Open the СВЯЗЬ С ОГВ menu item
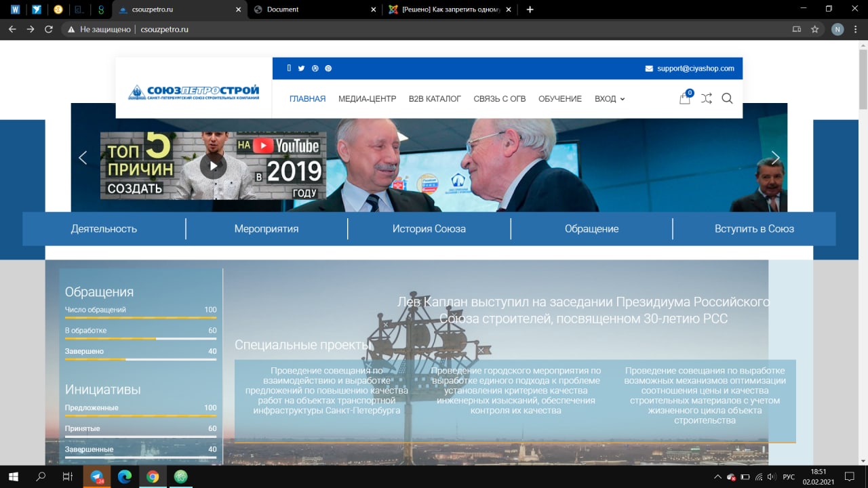 (x=500, y=99)
